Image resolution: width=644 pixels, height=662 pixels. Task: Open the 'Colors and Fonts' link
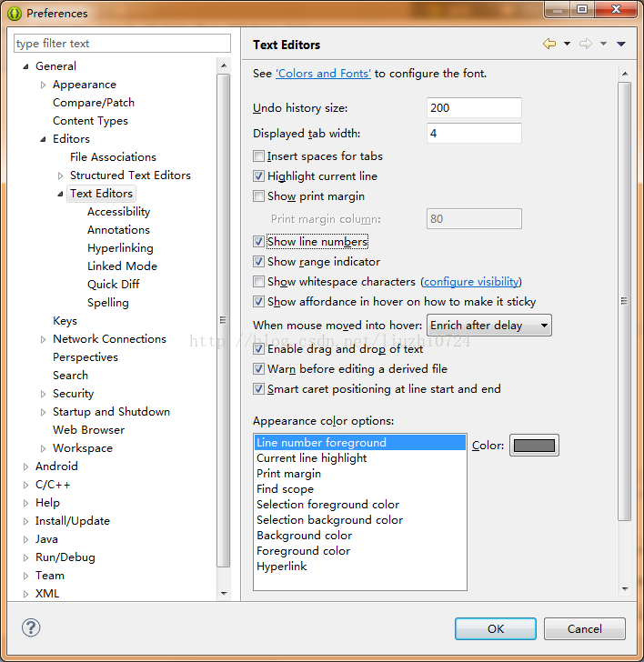(x=323, y=74)
